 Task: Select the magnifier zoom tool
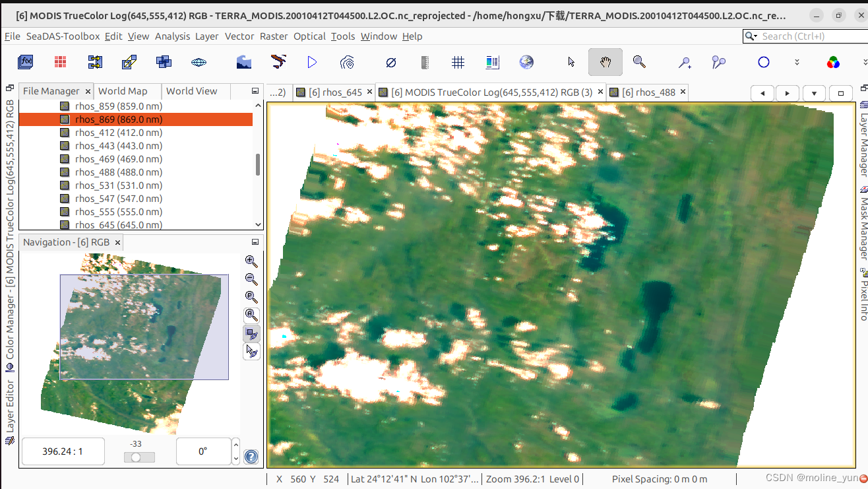point(638,62)
